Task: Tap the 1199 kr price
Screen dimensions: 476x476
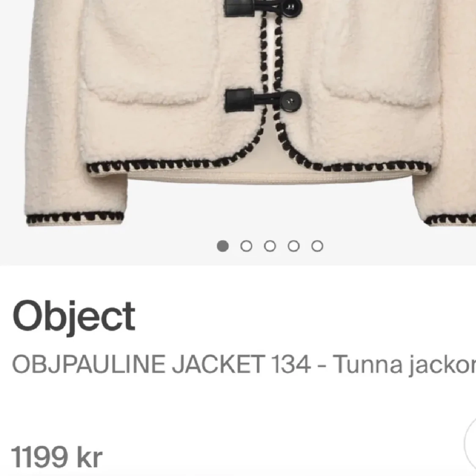Action: pos(57,457)
